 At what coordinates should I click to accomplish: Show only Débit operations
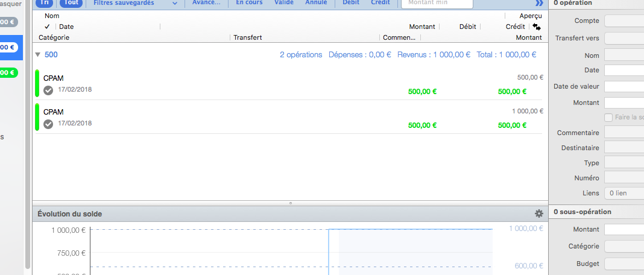[x=351, y=2]
